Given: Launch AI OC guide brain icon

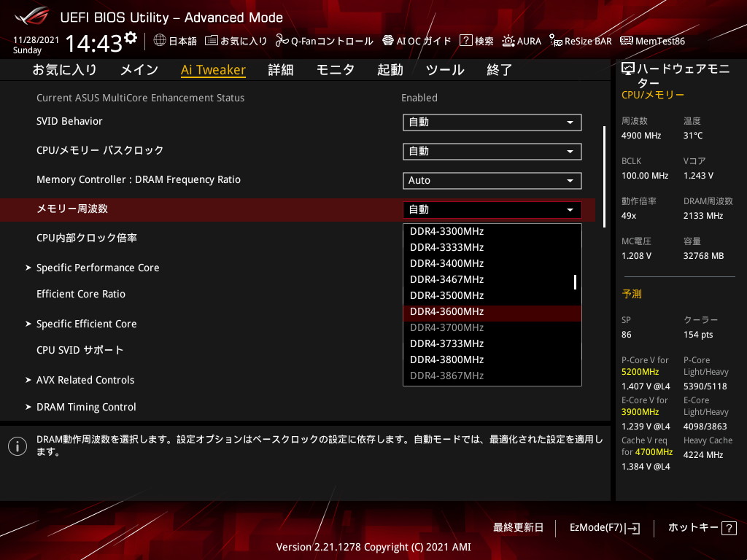Looking at the screenshot, I should 388,41.
